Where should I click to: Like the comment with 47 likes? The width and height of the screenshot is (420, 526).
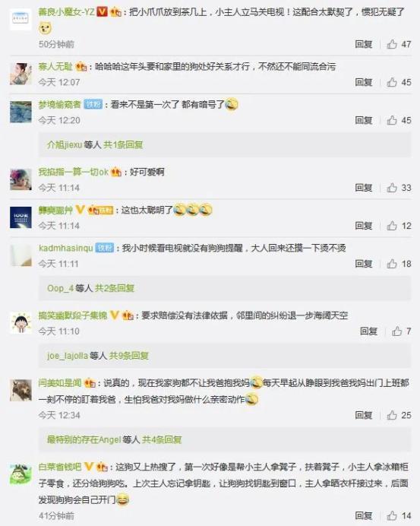click(x=392, y=44)
